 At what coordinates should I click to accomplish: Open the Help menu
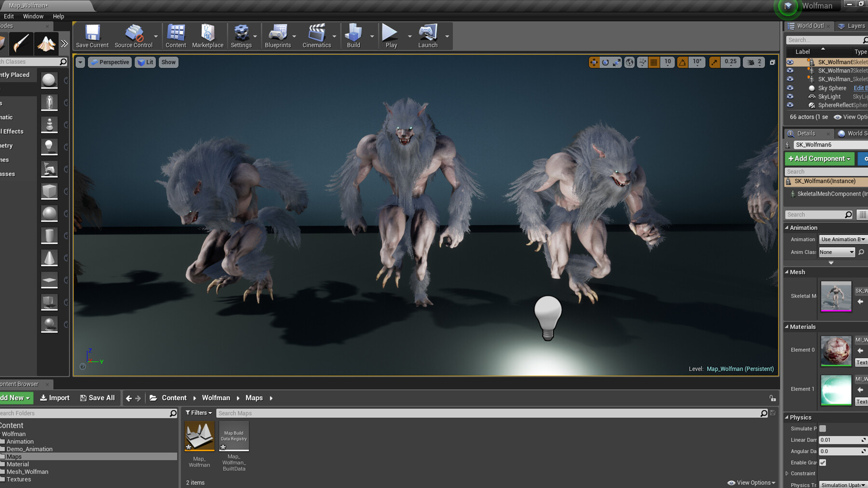point(58,16)
